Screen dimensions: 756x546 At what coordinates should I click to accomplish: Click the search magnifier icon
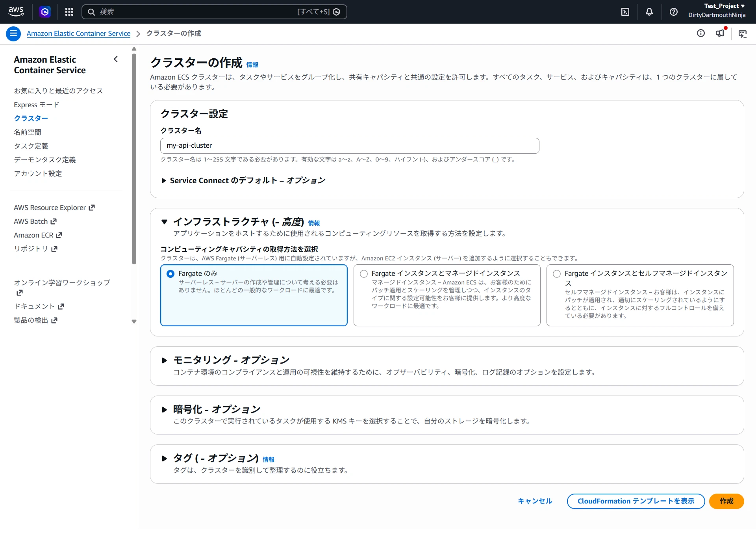91,12
